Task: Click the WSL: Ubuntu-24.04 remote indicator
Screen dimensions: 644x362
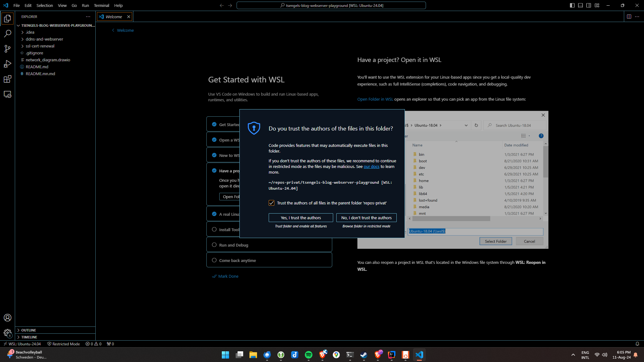Action: 22,344
